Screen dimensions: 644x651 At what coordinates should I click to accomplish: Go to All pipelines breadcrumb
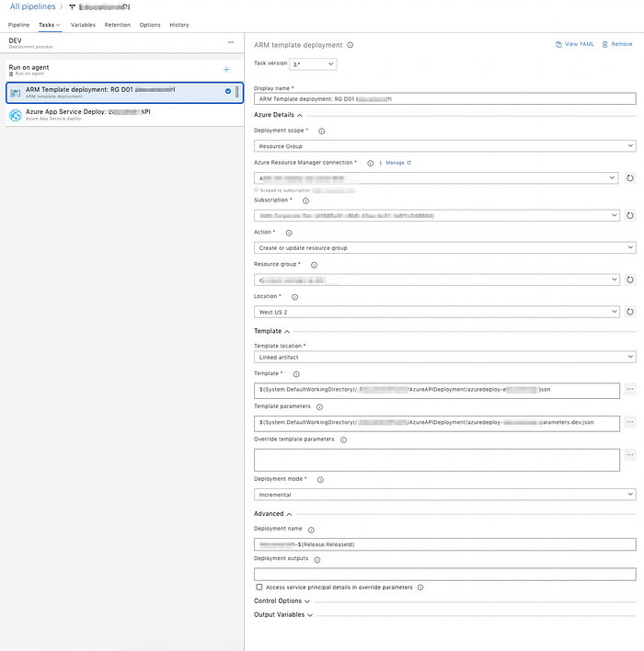33,6
